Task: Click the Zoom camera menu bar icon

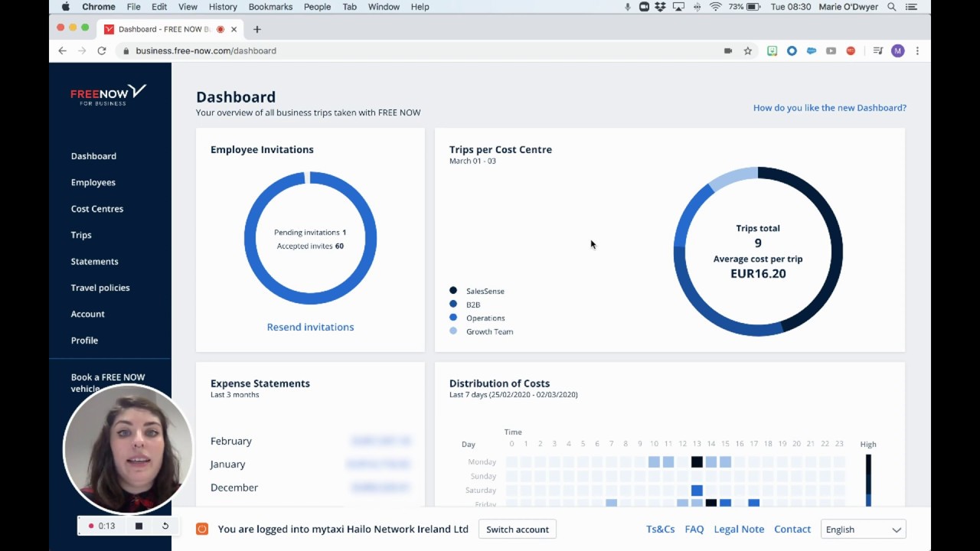Action: point(644,7)
